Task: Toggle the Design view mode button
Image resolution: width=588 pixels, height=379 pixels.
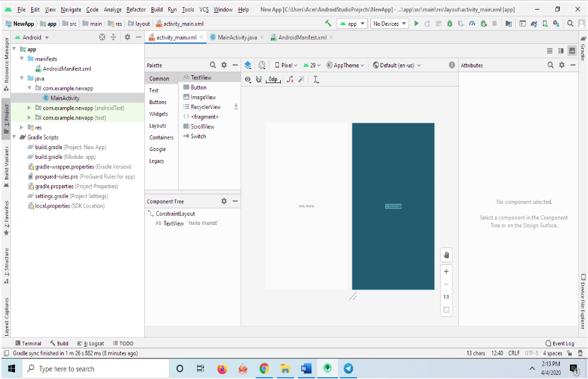Action: [572, 51]
